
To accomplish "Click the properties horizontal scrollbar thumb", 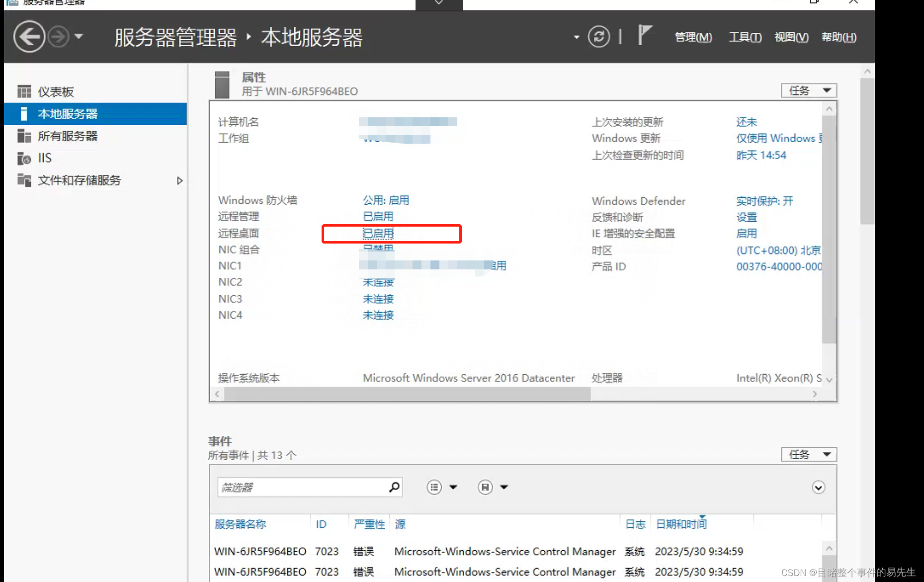I will [408, 394].
